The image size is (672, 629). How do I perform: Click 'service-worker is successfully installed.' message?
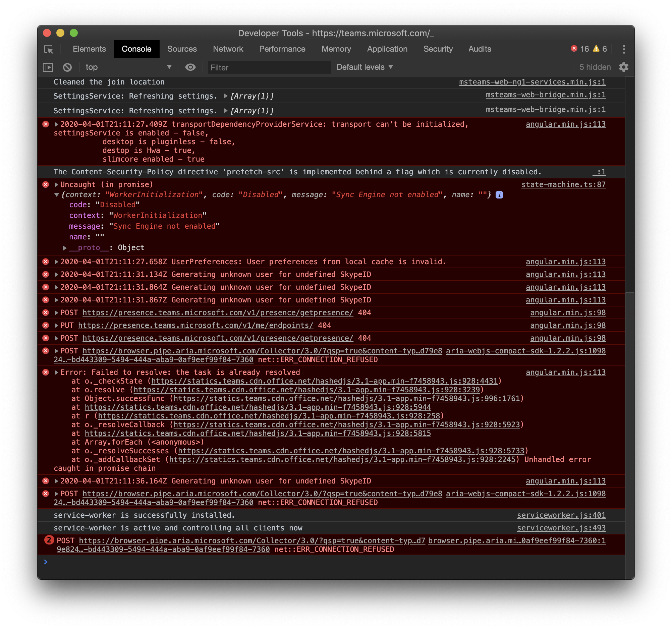pos(144,515)
